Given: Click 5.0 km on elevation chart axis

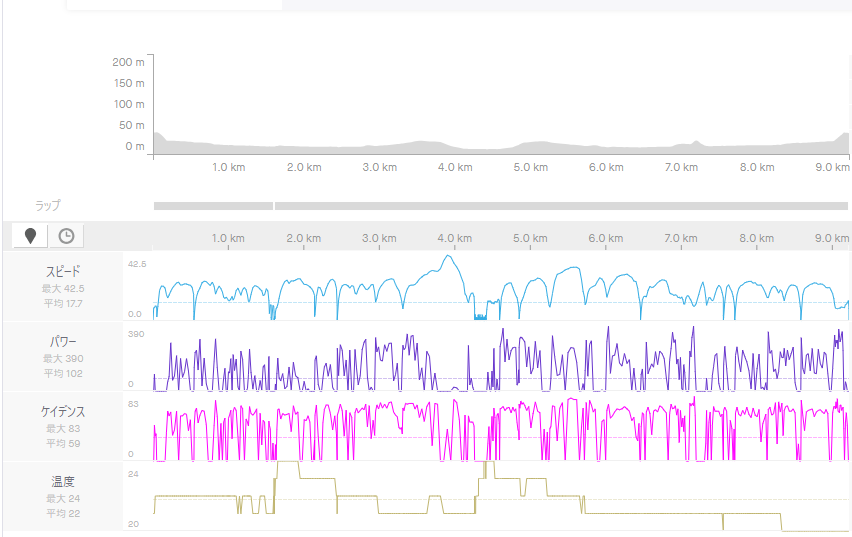Looking at the screenshot, I should [x=531, y=167].
